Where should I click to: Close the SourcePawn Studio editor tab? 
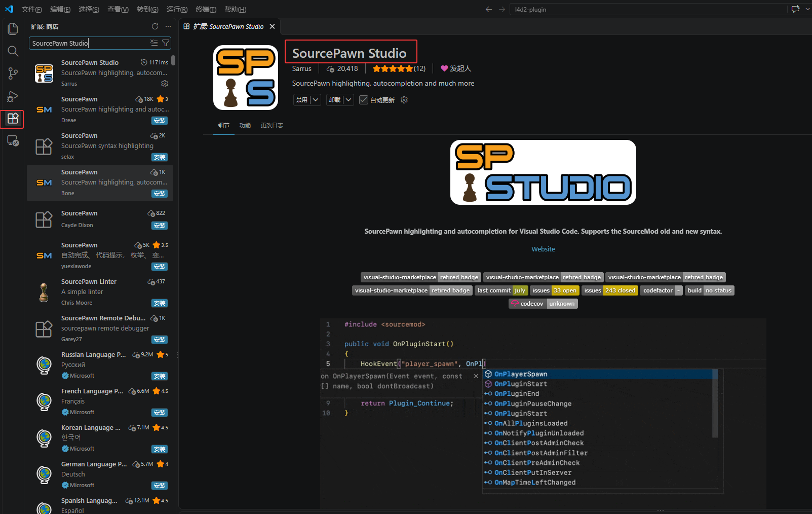272,26
